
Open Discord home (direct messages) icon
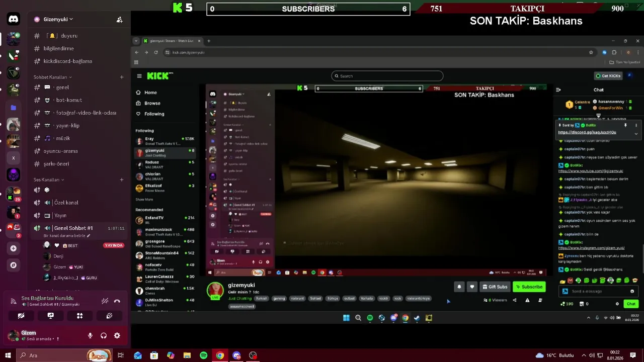click(14, 20)
